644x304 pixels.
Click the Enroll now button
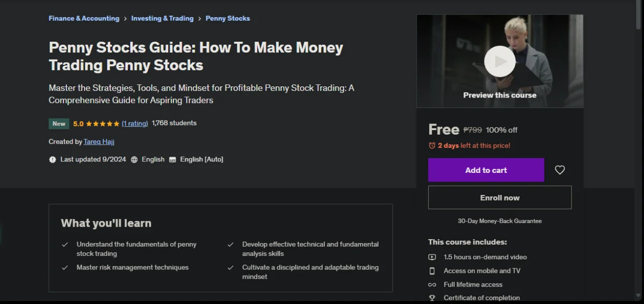pyautogui.click(x=500, y=197)
